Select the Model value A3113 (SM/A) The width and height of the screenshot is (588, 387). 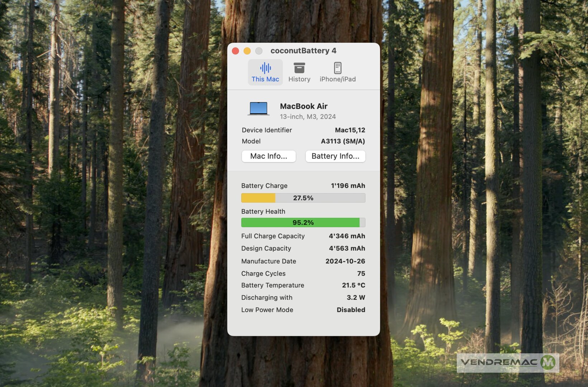click(x=343, y=141)
